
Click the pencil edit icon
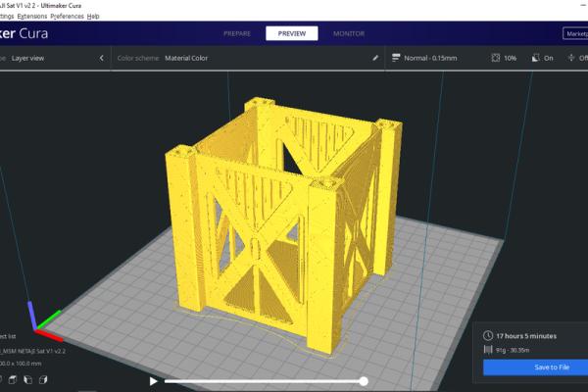[x=375, y=58]
